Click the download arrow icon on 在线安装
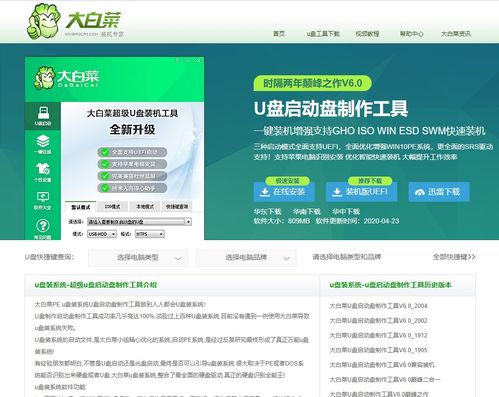Screen dimensions: 499x397 [265, 192]
